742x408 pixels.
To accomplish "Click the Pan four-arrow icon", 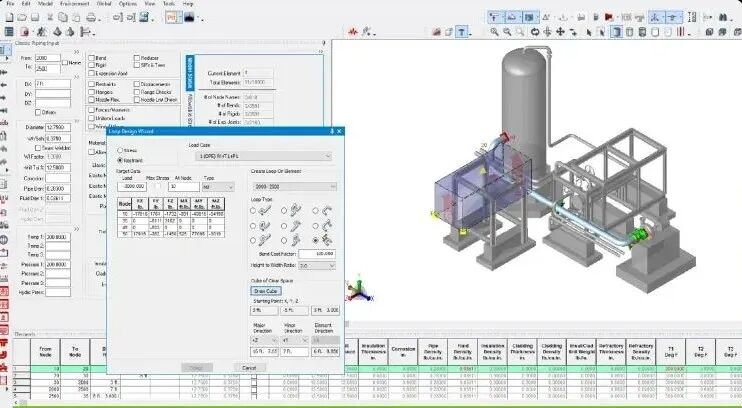I will click(x=560, y=32).
